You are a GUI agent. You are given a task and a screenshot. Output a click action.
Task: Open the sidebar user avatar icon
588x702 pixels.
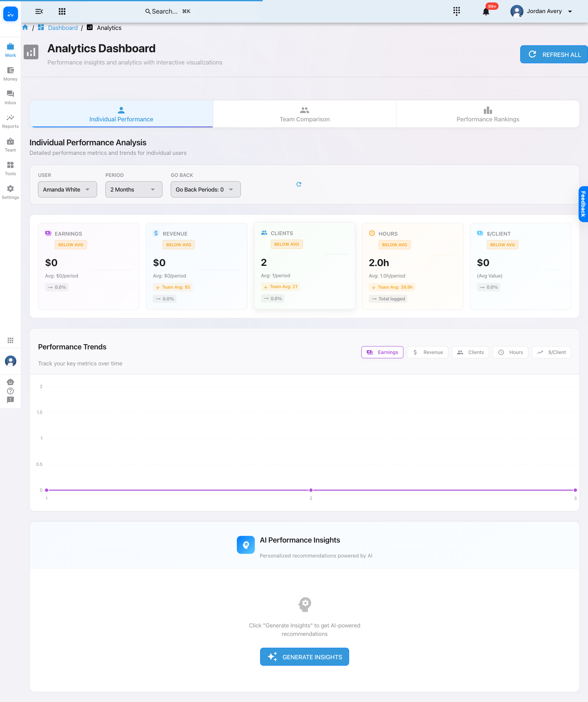tap(10, 361)
